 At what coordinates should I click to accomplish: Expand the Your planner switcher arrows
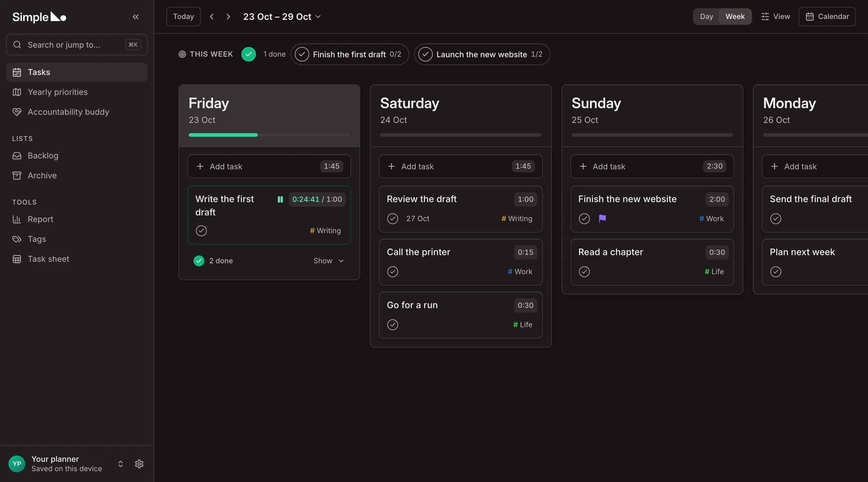click(x=120, y=464)
